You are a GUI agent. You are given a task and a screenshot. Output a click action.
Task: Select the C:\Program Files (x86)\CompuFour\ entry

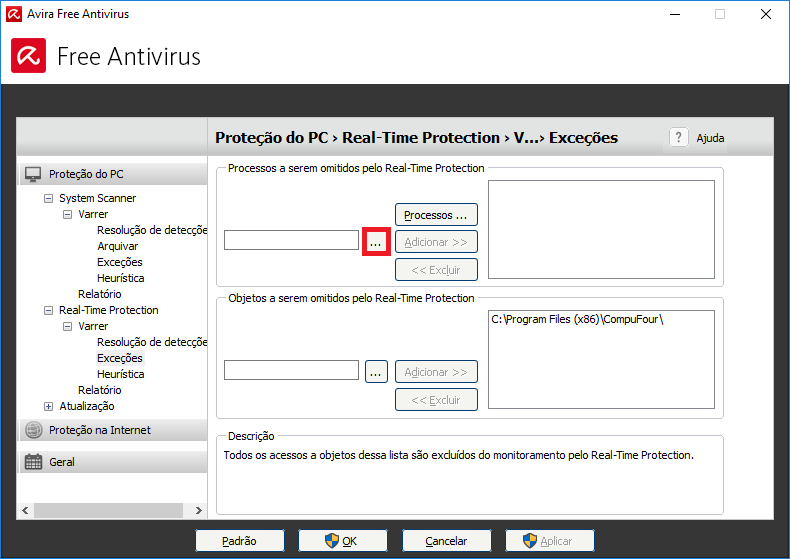click(577, 320)
